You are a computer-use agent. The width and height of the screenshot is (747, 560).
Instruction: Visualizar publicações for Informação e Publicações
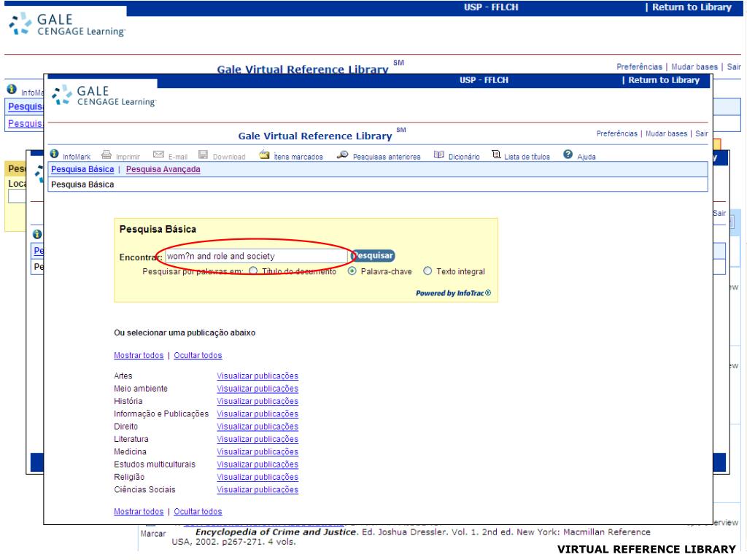coord(258,414)
